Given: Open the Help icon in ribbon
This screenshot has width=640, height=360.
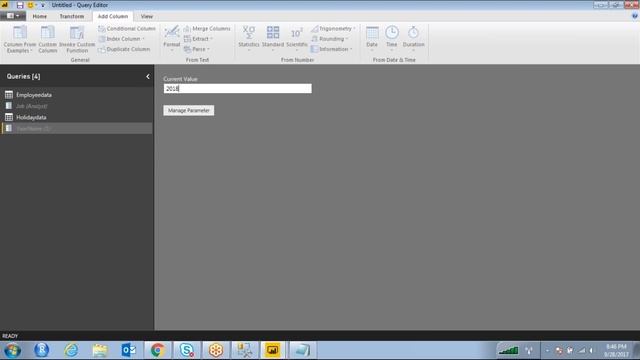Looking at the screenshot, I should pos(635,16).
